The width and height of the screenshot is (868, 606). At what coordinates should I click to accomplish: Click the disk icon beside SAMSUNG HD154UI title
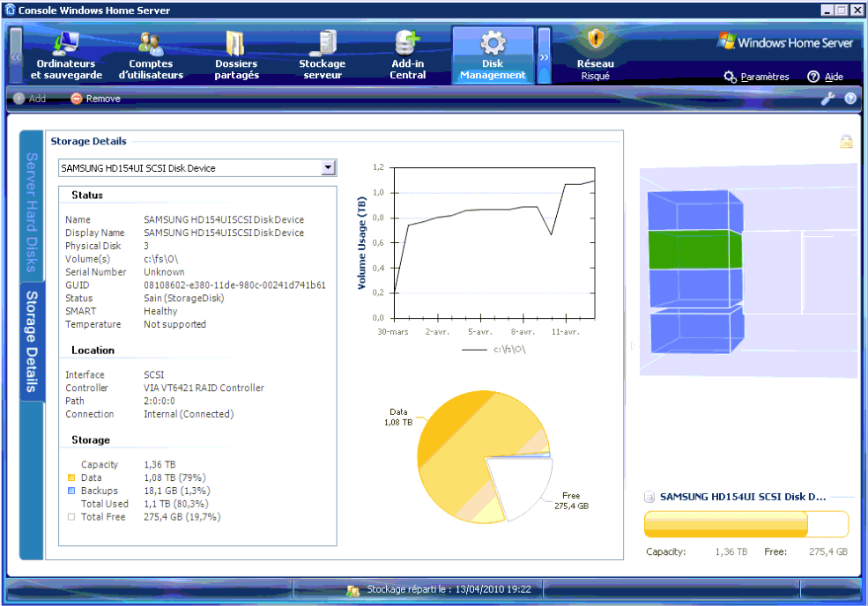pyautogui.click(x=649, y=497)
